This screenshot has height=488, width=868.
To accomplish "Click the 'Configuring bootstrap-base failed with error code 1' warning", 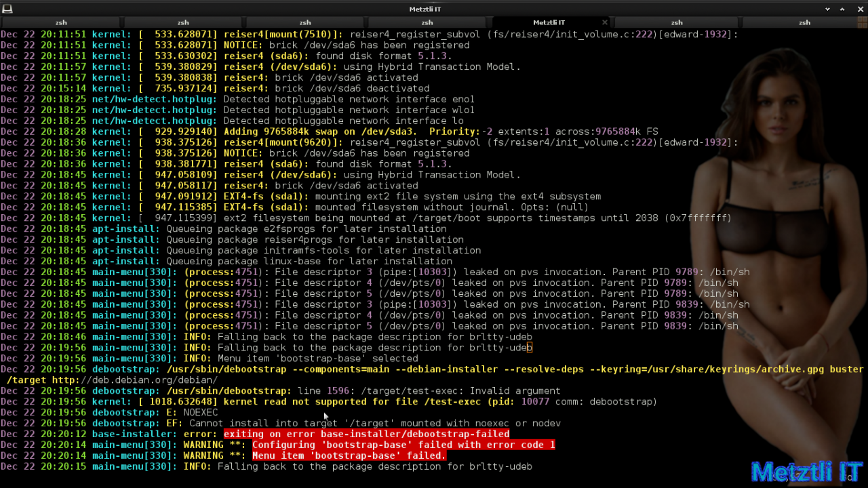I will pos(403,445).
